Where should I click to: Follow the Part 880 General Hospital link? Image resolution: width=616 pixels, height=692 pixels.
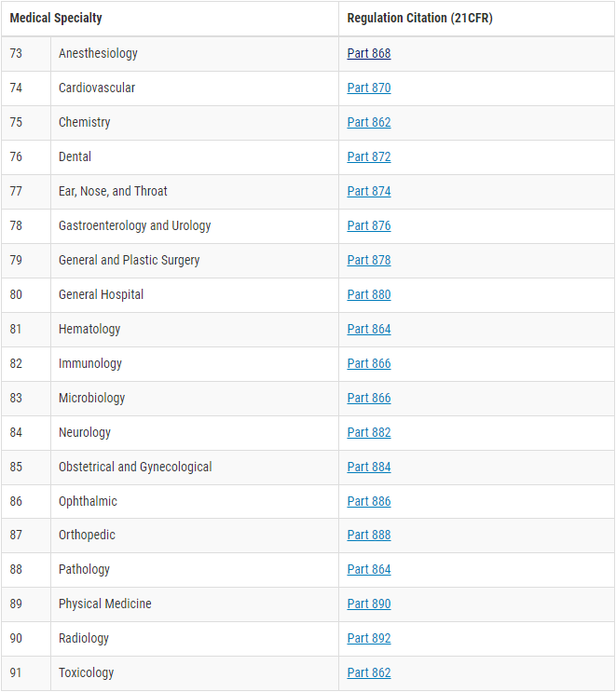[x=369, y=294]
